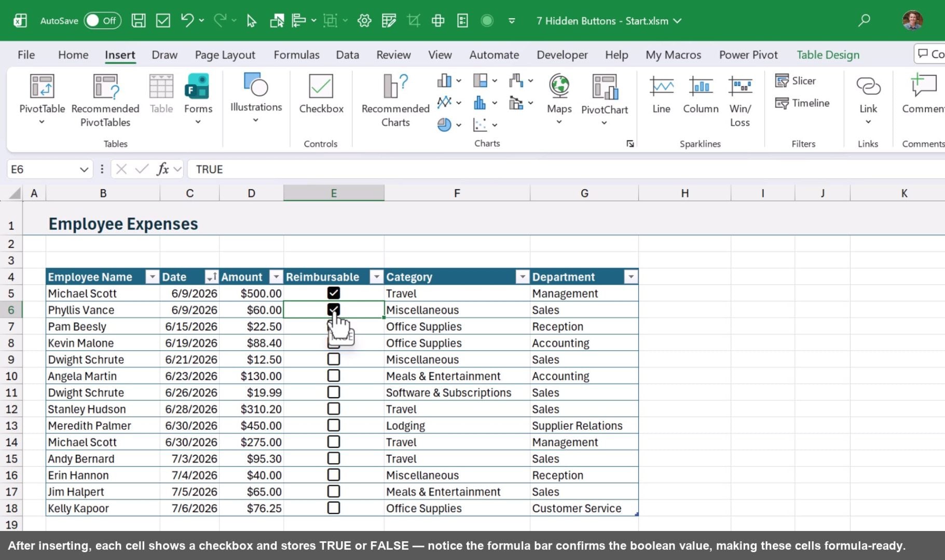
Task: Switch to the Formulas tab
Action: pyautogui.click(x=296, y=54)
